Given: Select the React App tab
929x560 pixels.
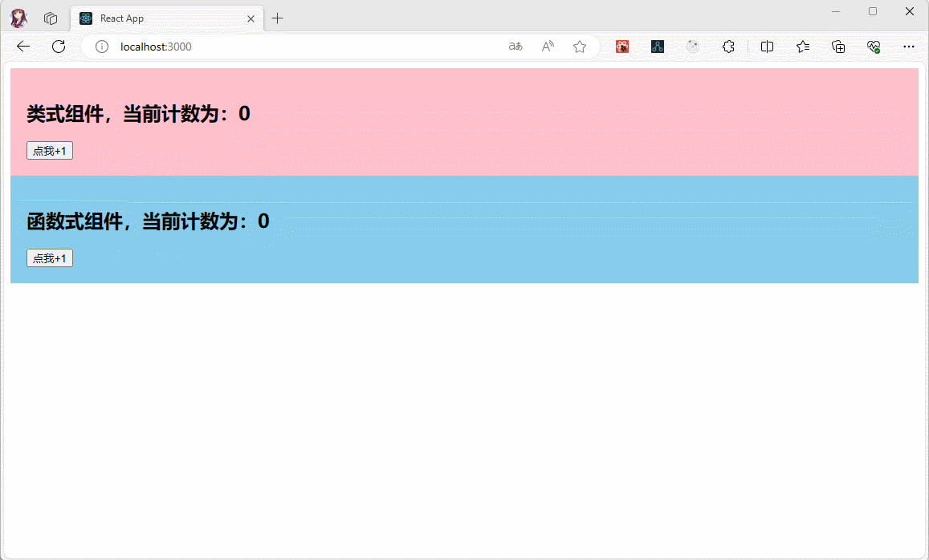Looking at the screenshot, I should tap(161, 18).
